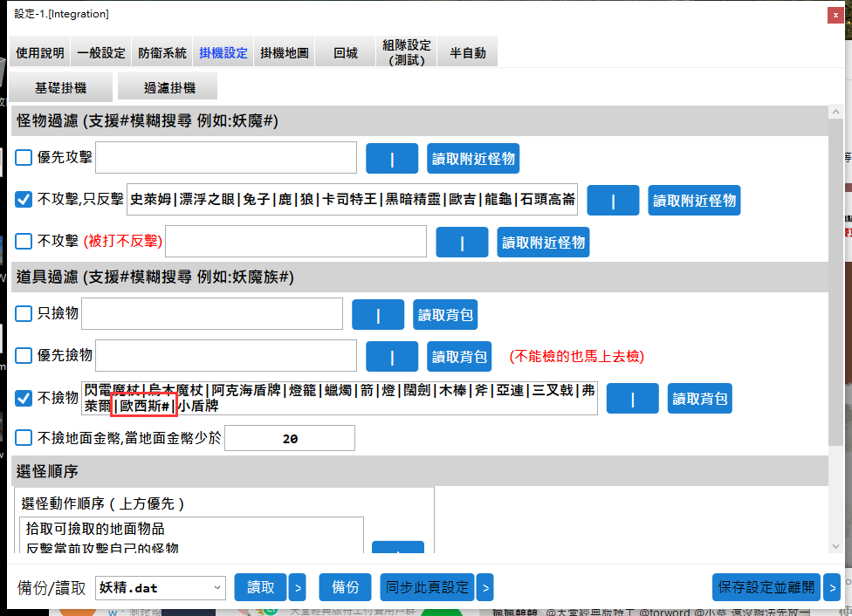Click the | separator button for 不攻擊 (被打不反擊)

pos(462,243)
